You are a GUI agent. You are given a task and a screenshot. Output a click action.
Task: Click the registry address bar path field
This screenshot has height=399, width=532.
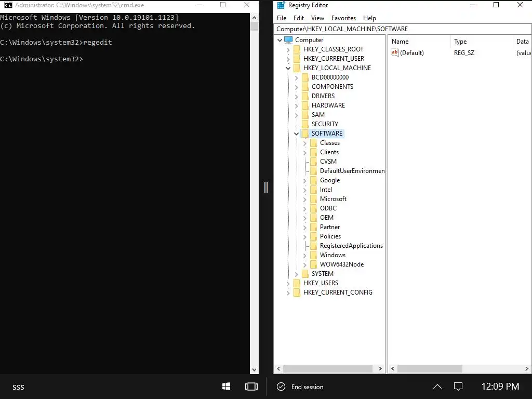point(403,29)
